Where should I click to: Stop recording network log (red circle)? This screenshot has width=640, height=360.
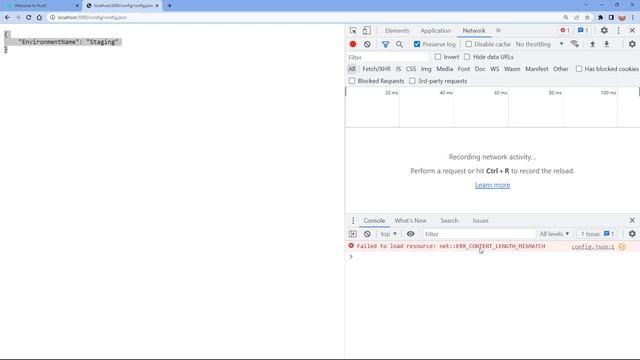click(353, 44)
